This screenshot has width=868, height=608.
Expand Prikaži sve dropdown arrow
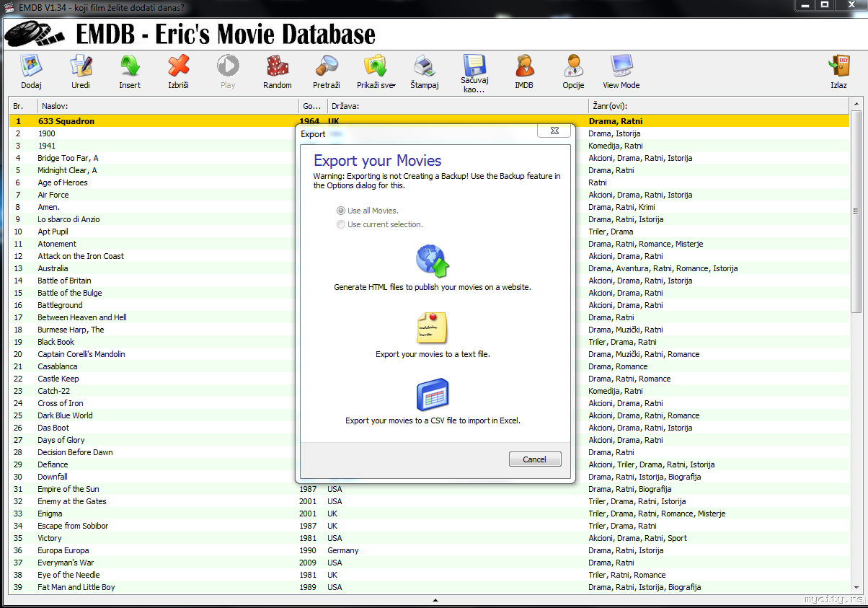394,86
